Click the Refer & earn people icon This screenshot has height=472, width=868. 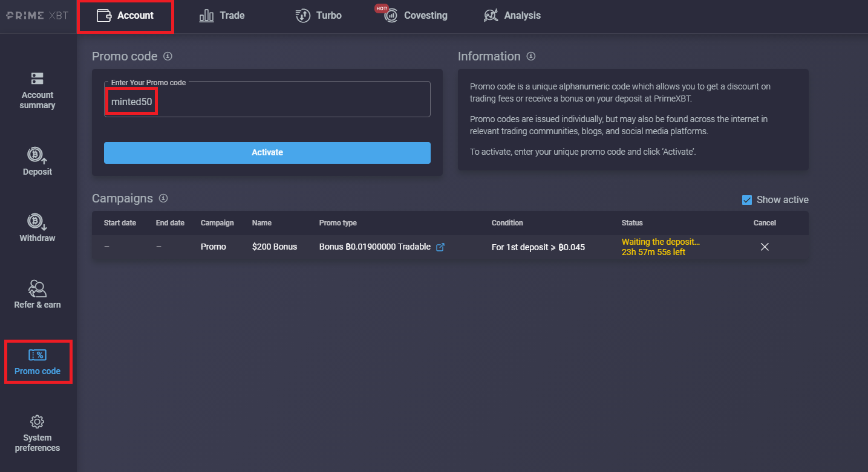(38, 288)
